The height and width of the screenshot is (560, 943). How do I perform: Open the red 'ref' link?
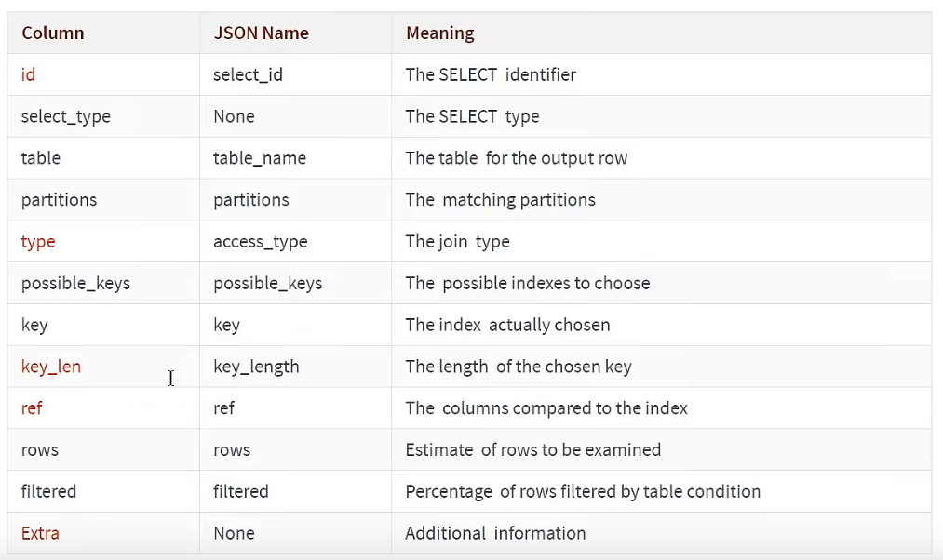(32, 408)
